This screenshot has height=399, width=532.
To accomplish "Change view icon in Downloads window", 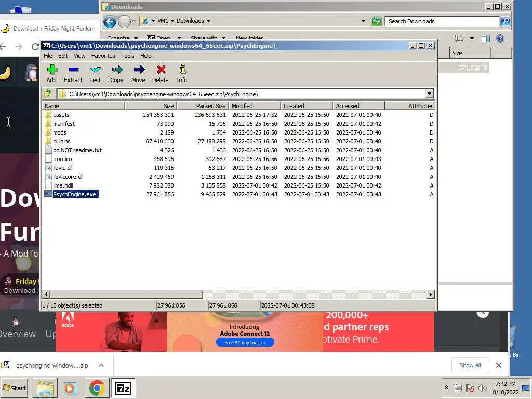I will 459,38.
